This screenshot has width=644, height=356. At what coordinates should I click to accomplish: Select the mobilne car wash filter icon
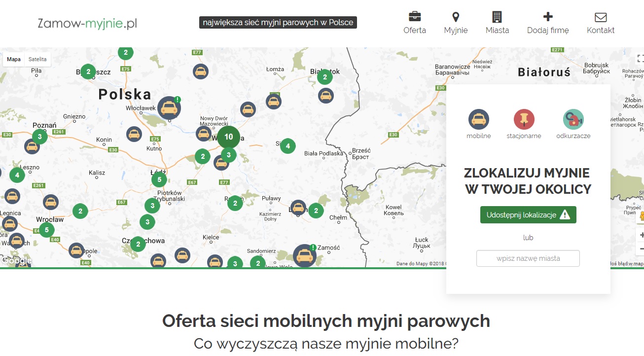(x=479, y=119)
